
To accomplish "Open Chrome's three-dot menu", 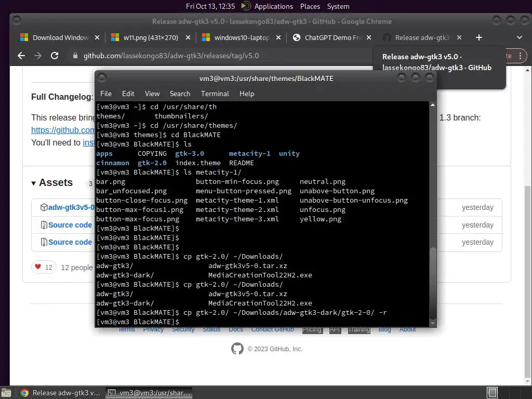I will 520,56.
